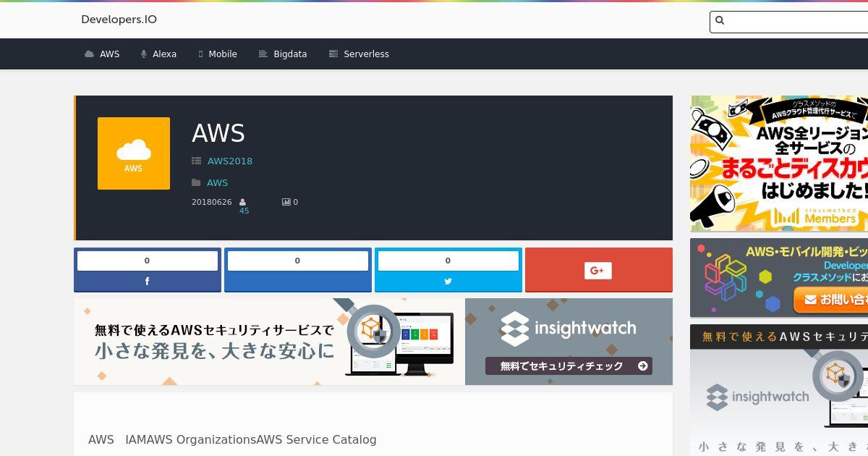Open the Serverless menu item
868x456 pixels.
click(366, 54)
